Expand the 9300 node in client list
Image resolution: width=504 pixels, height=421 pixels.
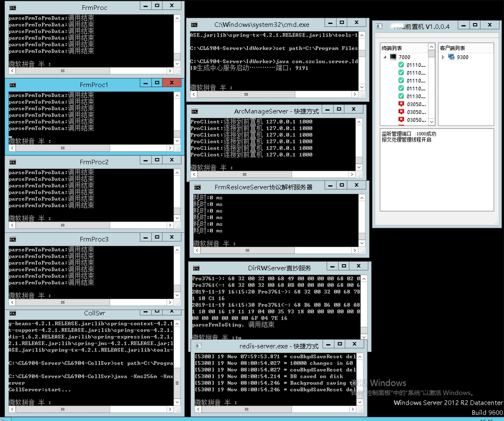[x=443, y=57]
